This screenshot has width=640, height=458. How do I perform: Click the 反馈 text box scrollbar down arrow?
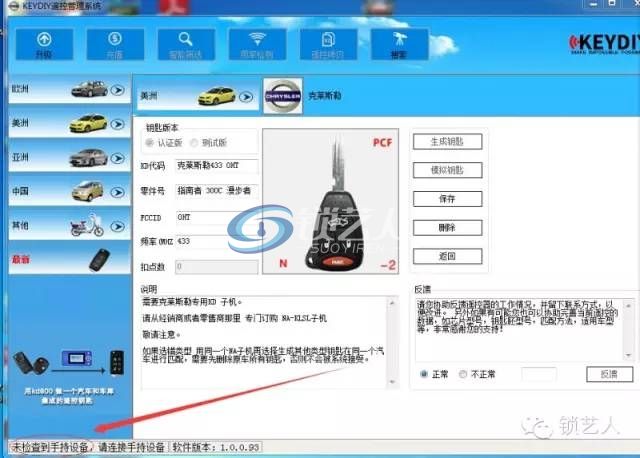(x=629, y=356)
